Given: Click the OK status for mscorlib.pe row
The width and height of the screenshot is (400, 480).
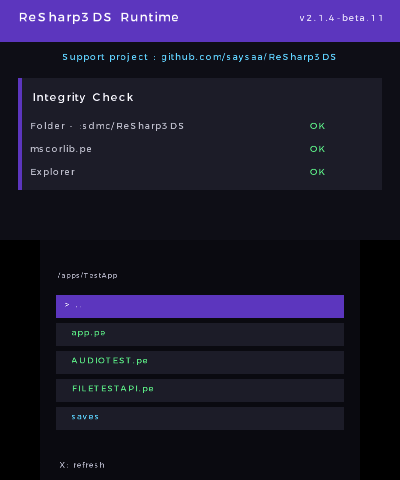Looking at the screenshot, I should 317,149.
